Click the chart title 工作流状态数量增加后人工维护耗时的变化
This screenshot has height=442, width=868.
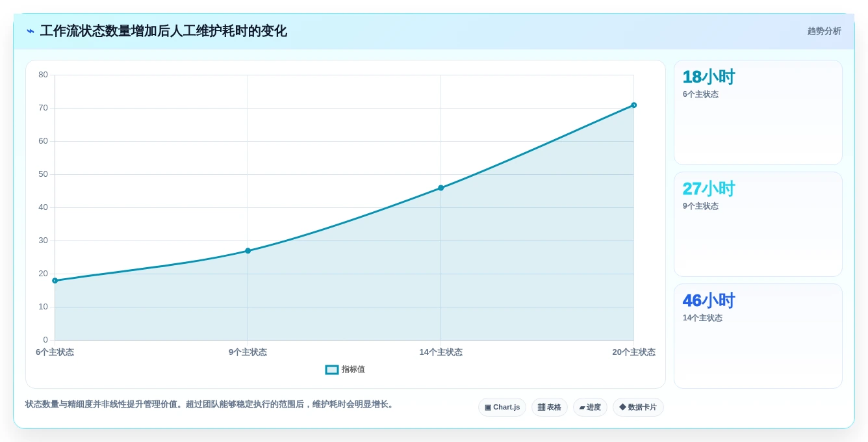click(x=163, y=31)
